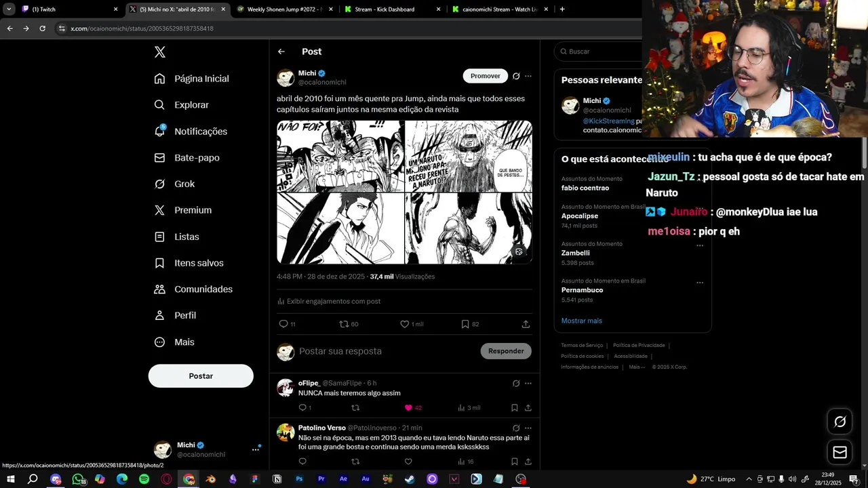Open Página Inicial in the sidebar
868x488 pixels.
[x=192, y=79]
